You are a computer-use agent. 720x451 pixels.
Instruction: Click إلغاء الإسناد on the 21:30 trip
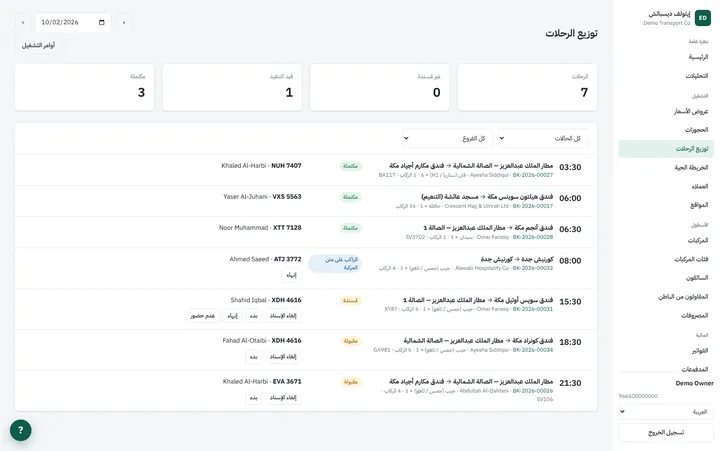(x=283, y=398)
